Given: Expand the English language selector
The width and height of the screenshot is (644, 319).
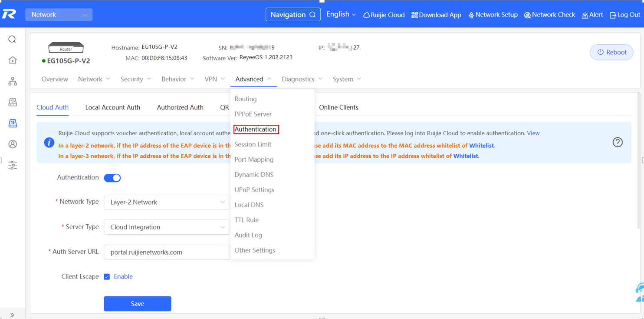Looking at the screenshot, I should coord(341,14).
